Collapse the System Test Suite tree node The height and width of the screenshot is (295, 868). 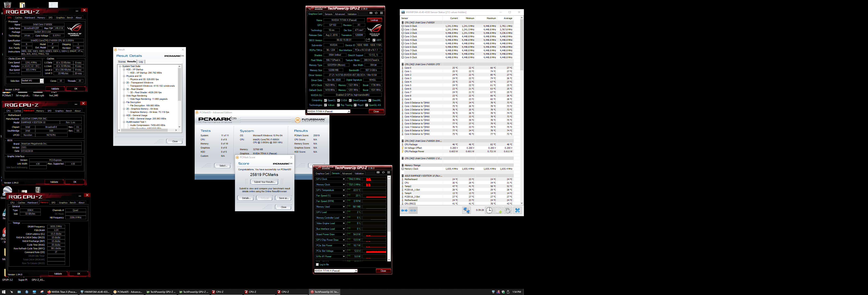[120, 66]
